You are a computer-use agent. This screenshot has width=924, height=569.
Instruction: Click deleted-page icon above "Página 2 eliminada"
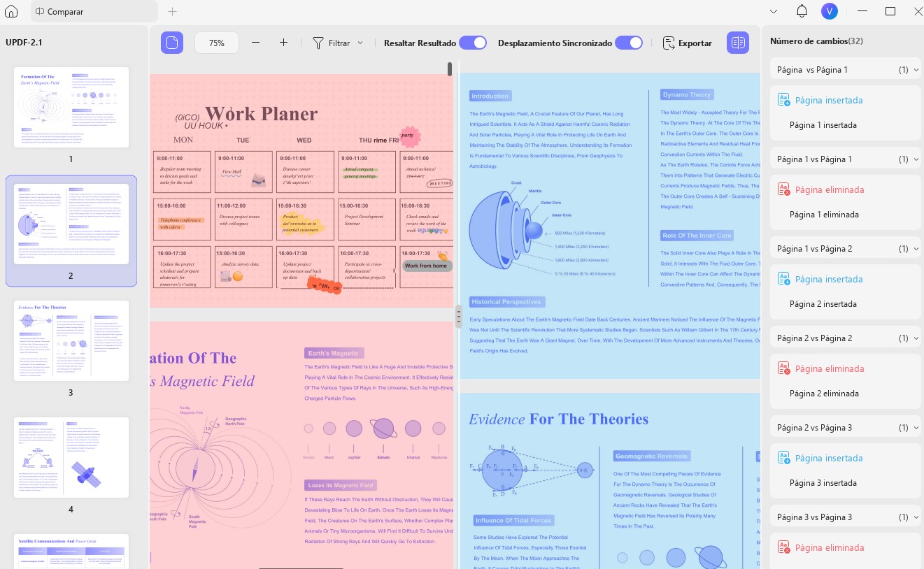coord(784,369)
